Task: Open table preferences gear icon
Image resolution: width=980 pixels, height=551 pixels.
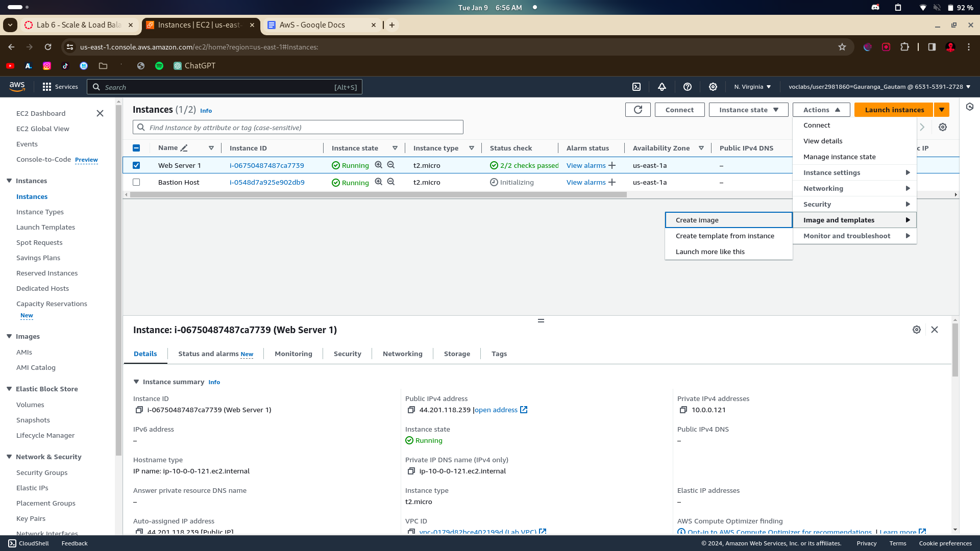Action: coord(943,127)
